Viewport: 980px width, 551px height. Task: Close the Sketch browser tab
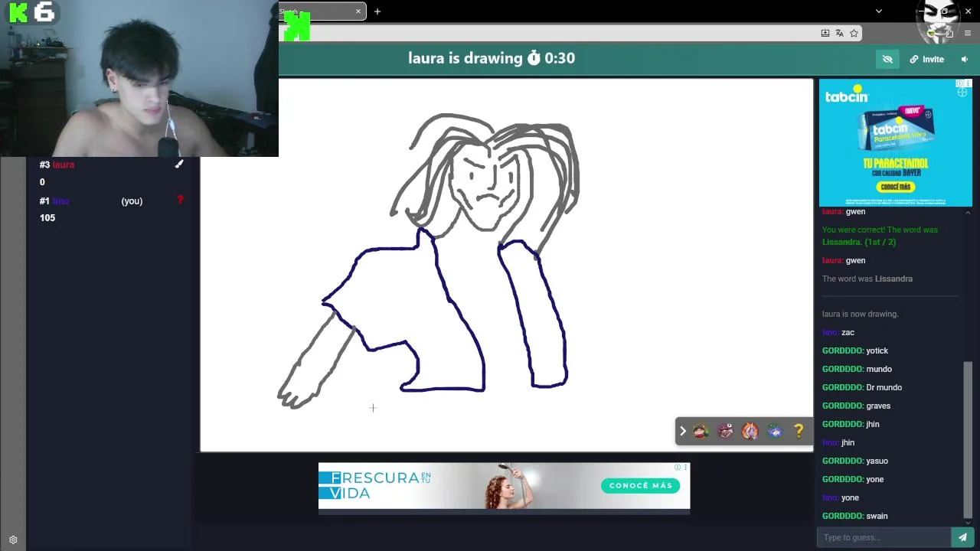(358, 11)
